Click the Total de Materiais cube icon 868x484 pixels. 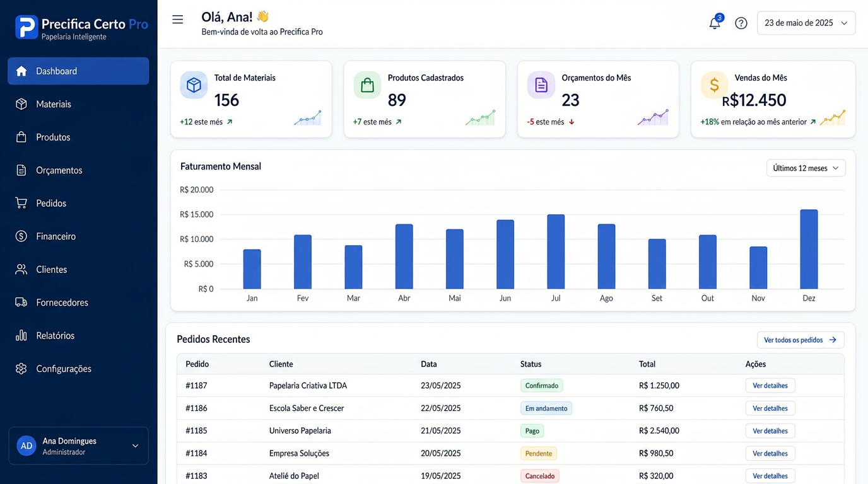(194, 85)
